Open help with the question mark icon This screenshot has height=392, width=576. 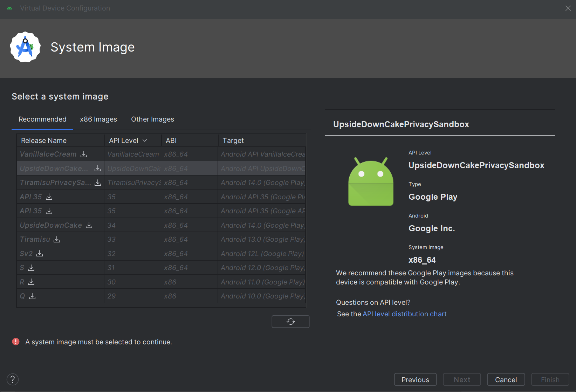click(13, 379)
